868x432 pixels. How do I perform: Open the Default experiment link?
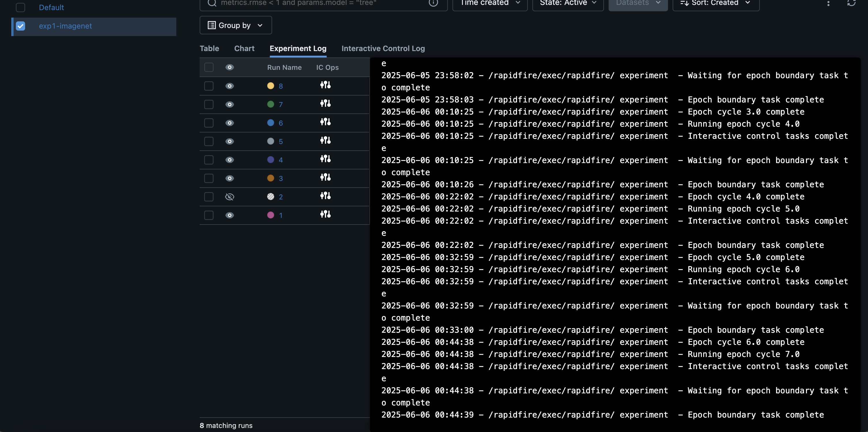tap(51, 8)
